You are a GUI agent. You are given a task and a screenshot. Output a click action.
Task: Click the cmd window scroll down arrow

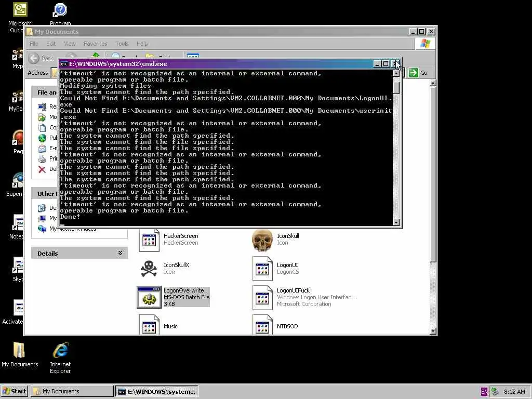click(x=396, y=222)
